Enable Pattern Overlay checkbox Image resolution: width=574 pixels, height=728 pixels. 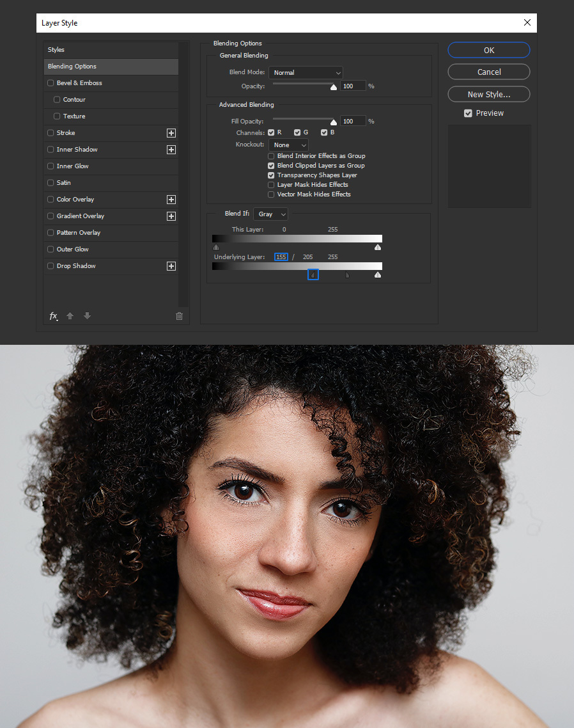(x=50, y=233)
